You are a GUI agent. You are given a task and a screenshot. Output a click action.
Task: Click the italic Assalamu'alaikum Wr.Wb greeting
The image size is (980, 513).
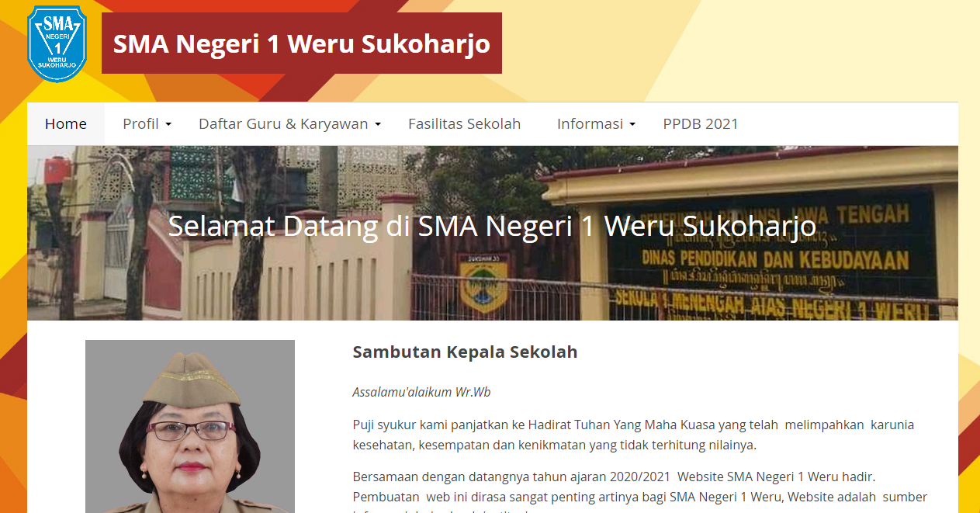click(x=421, y=392)
